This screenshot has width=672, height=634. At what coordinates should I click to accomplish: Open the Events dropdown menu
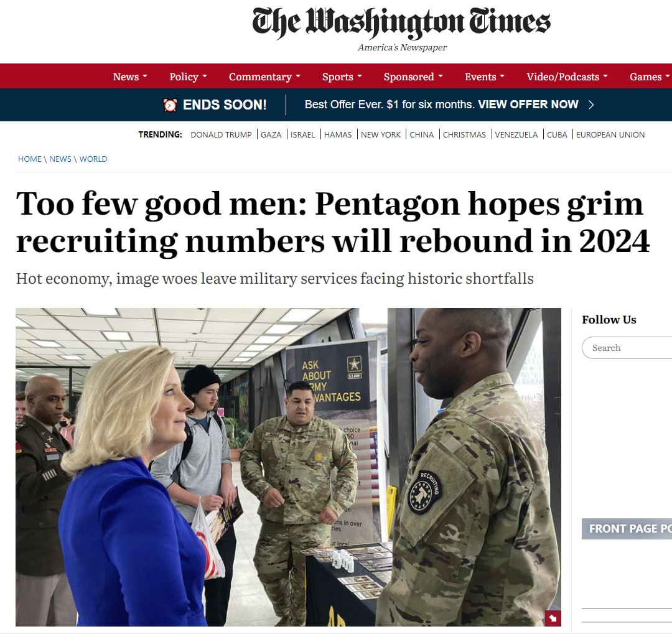[x=485, y=77]
